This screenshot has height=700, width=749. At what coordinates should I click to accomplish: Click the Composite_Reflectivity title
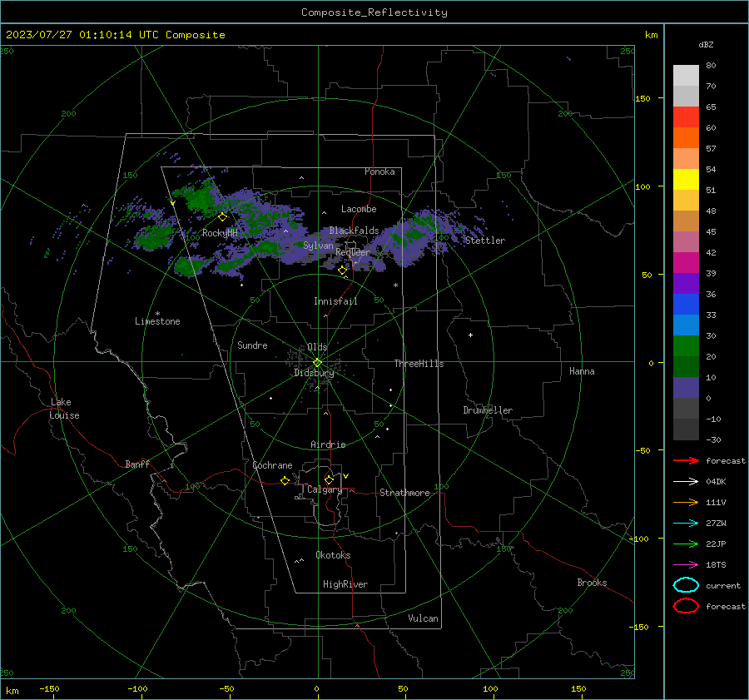tap(374, 12)
